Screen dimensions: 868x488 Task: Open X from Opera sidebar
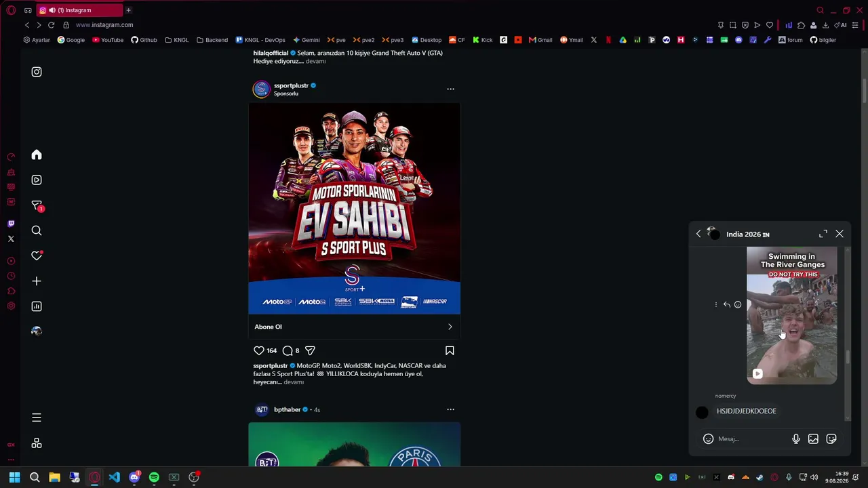[x=11, y=239]
